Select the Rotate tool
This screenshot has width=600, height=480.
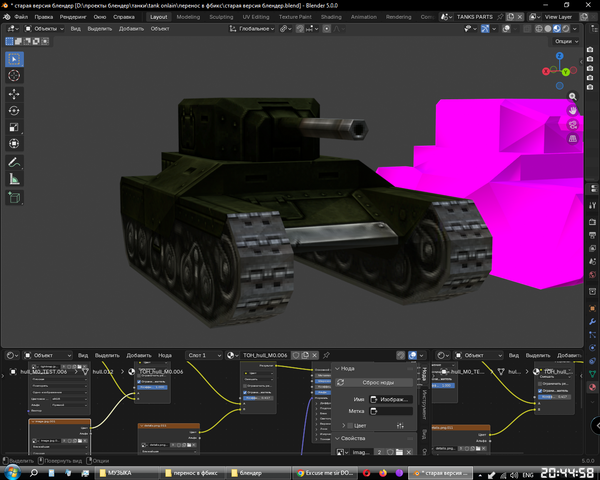14,111
